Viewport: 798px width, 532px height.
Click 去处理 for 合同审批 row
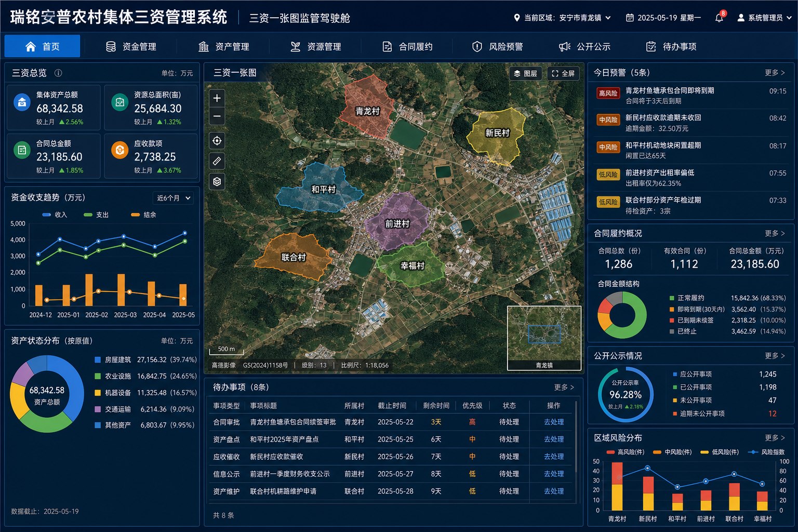[x=554, y=422]
